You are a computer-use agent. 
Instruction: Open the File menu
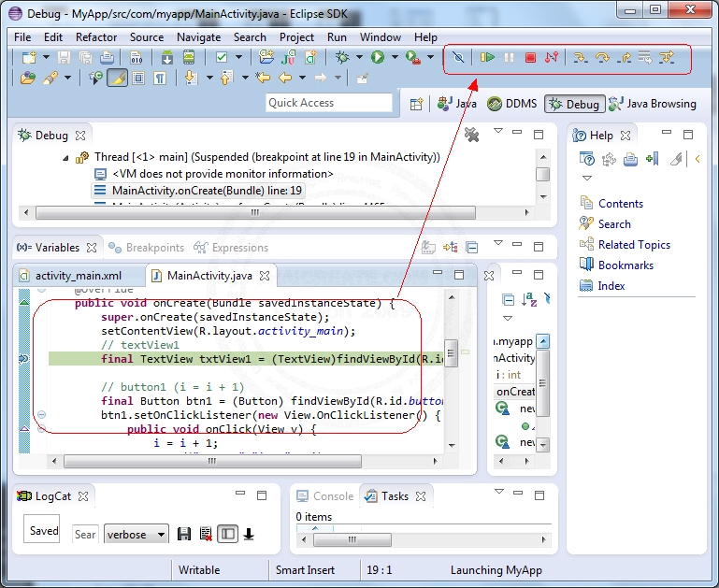(22, 37)
